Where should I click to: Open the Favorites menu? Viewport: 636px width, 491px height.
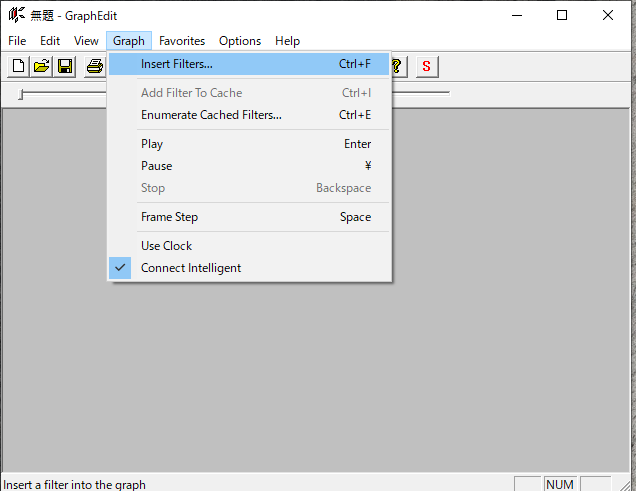(182, 41)
